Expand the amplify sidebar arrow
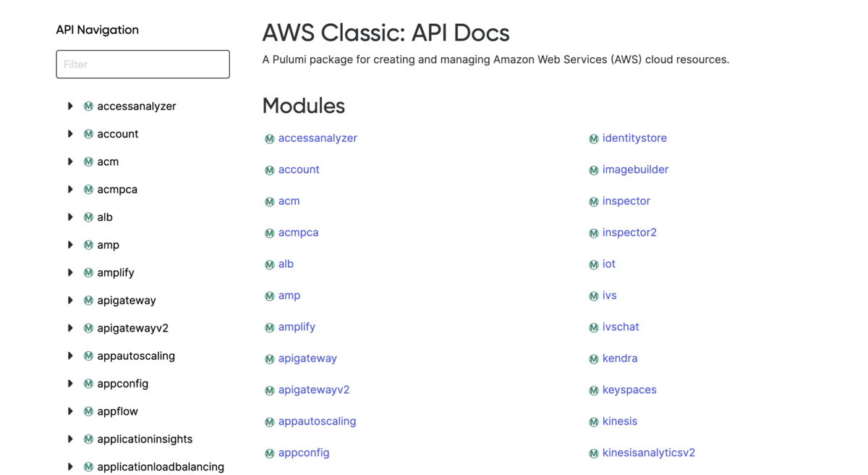The width and height of the screenshot is (868, 475). pos(70,273)
